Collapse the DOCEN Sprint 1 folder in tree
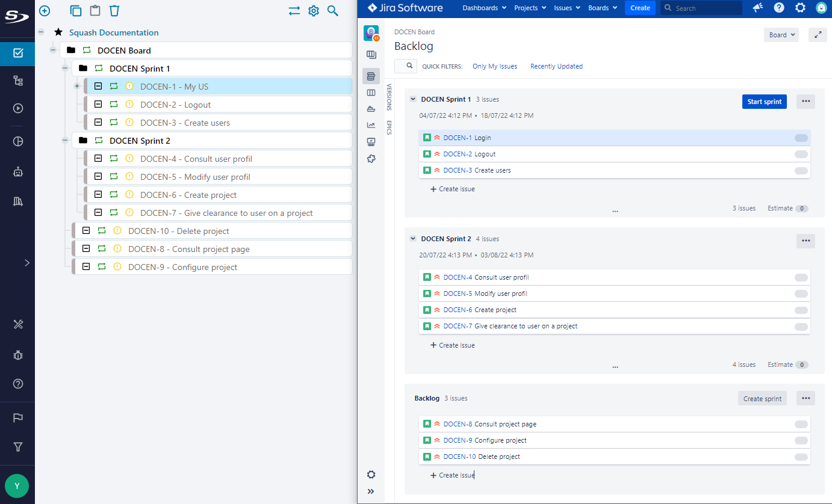Screen dimensions: 832x504 click(x=65, y=69)
